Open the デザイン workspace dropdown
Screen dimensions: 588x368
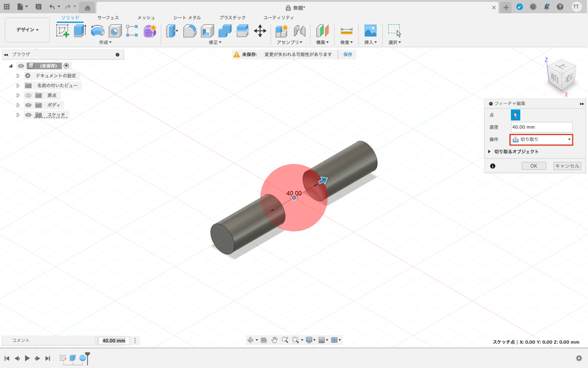pos(28,30)
